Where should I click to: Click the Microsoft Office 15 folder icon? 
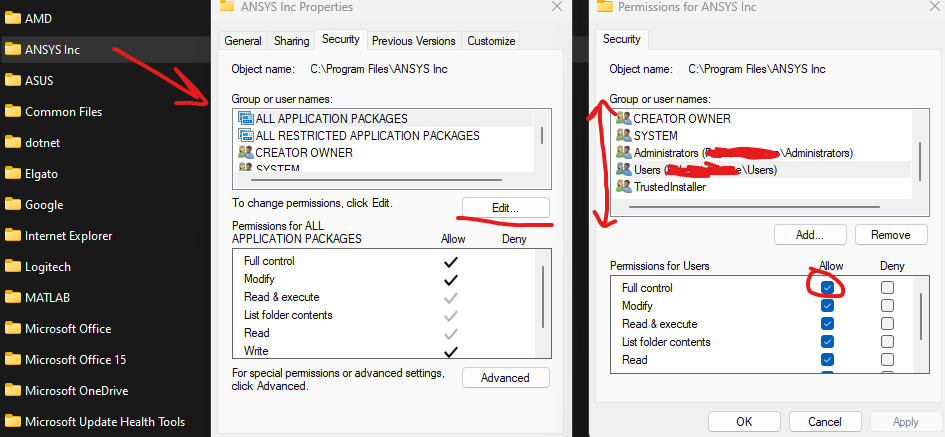point(12,359)
